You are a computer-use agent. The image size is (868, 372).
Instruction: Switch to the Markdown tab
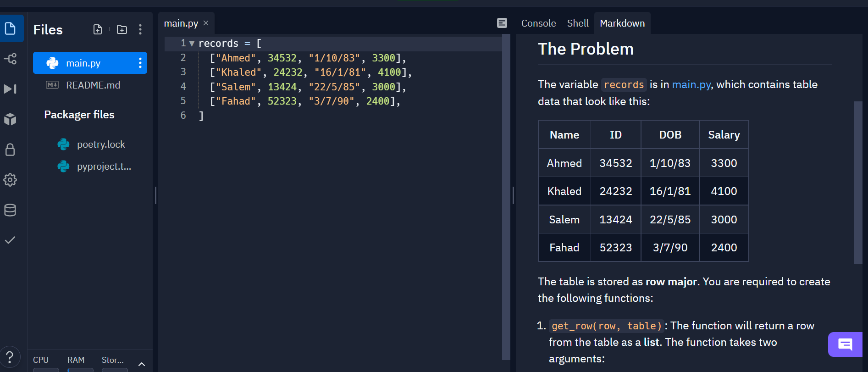(622, 23)
